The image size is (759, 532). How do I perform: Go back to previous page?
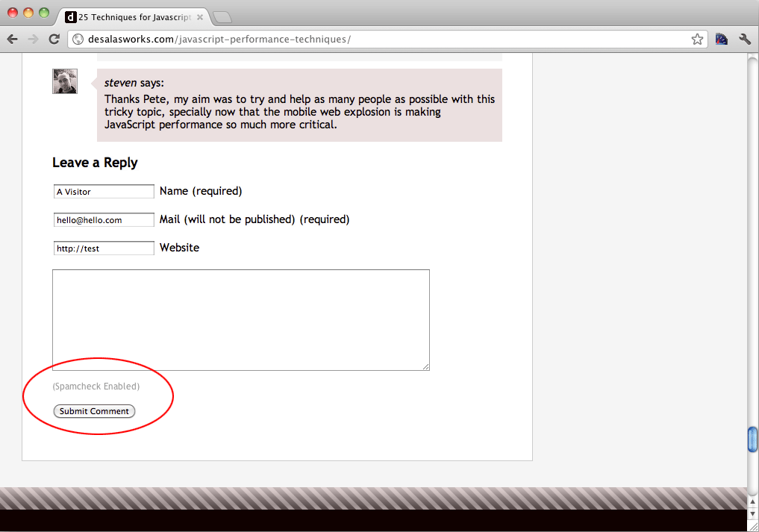point(13,40)
